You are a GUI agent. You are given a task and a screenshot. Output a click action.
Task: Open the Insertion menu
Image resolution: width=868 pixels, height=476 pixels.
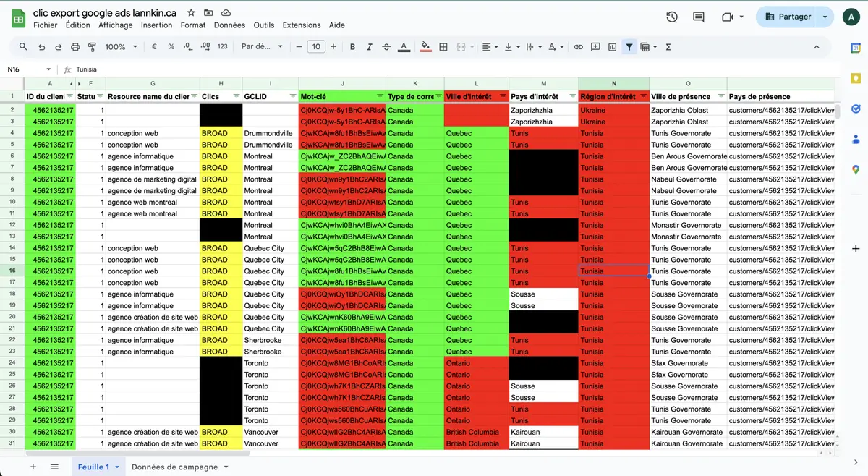coord(156,25)
